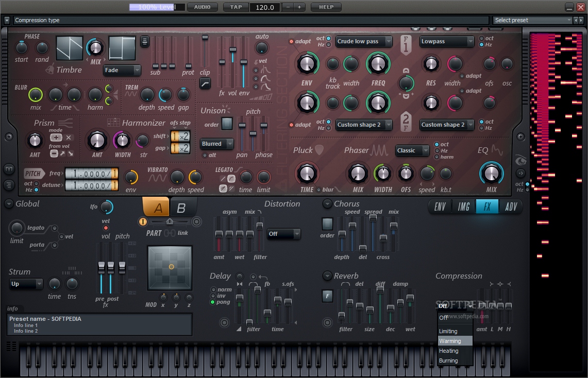Screen dimensions: 588x378
Task: Select filter 1 oct option
Action: pyautogui.click(x=328, y=38)
